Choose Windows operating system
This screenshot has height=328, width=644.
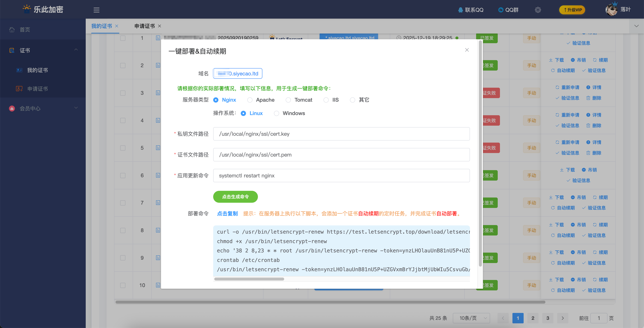(290, 113)
